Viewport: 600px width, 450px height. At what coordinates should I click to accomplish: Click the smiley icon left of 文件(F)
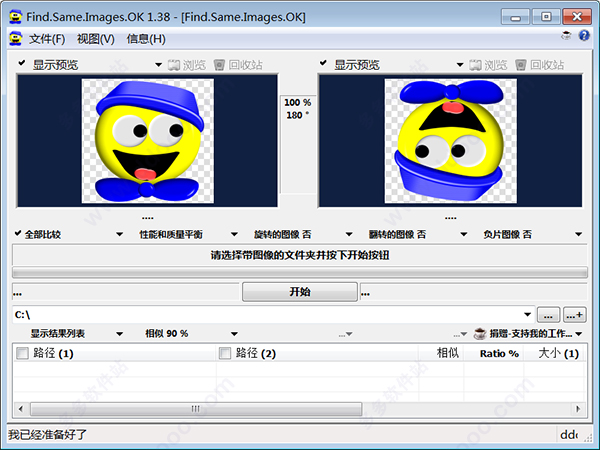click(x=16, y=39)
